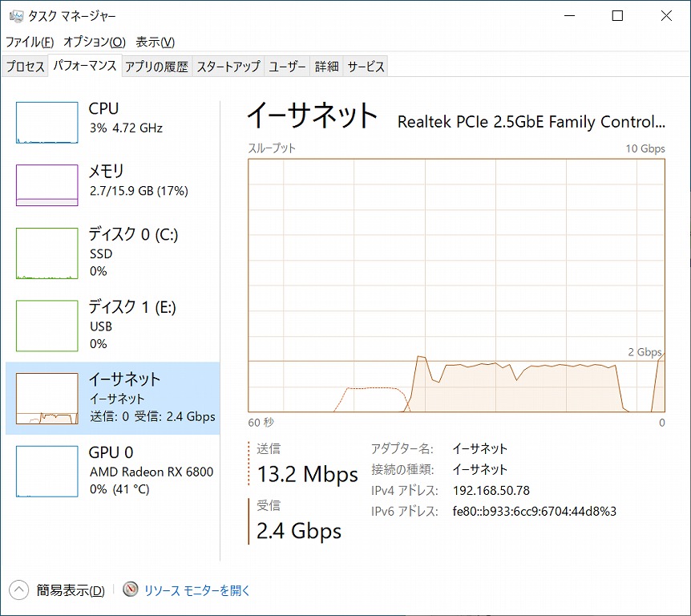
Task: Open the スタートアップ tab
Action: [x=228, y=67]
